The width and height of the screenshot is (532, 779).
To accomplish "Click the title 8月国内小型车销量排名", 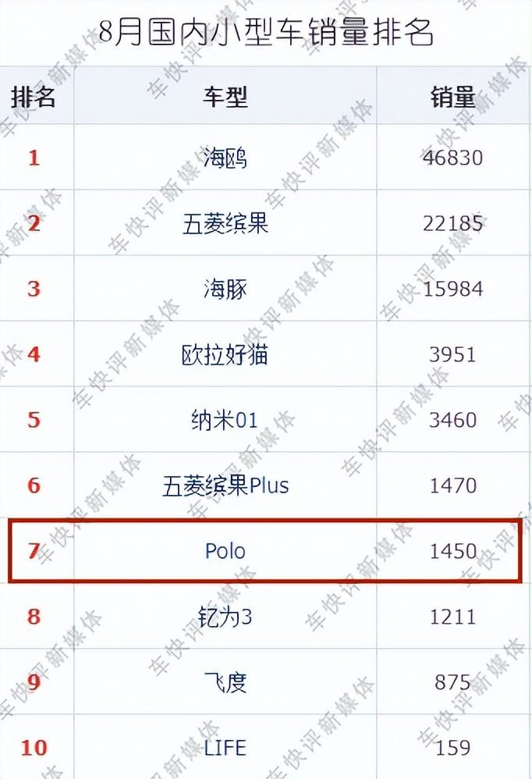I will pyautogui.click(x=266, y=32).
